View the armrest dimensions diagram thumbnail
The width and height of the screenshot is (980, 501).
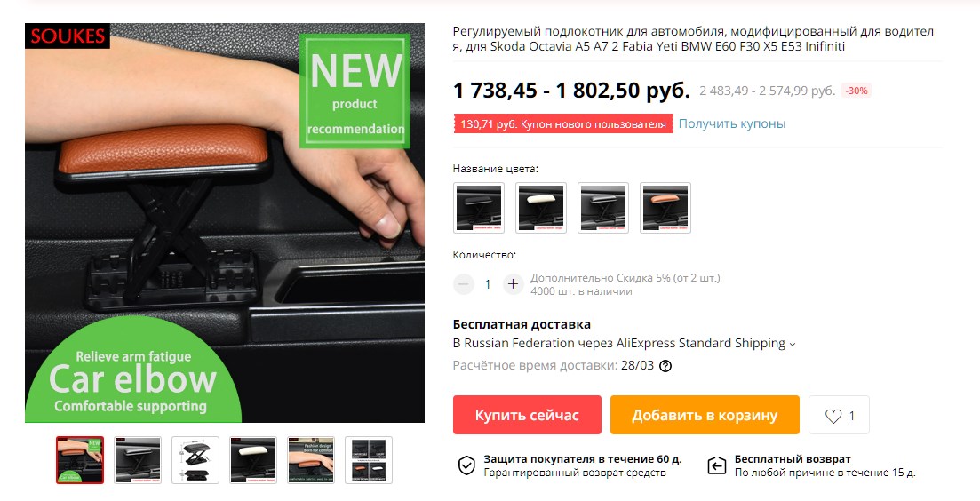[x=195, y=460]
